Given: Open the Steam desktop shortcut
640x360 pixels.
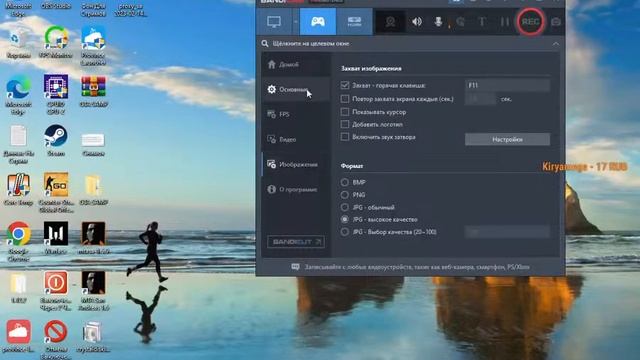Looking at the screenshot, I should (56, 141).
